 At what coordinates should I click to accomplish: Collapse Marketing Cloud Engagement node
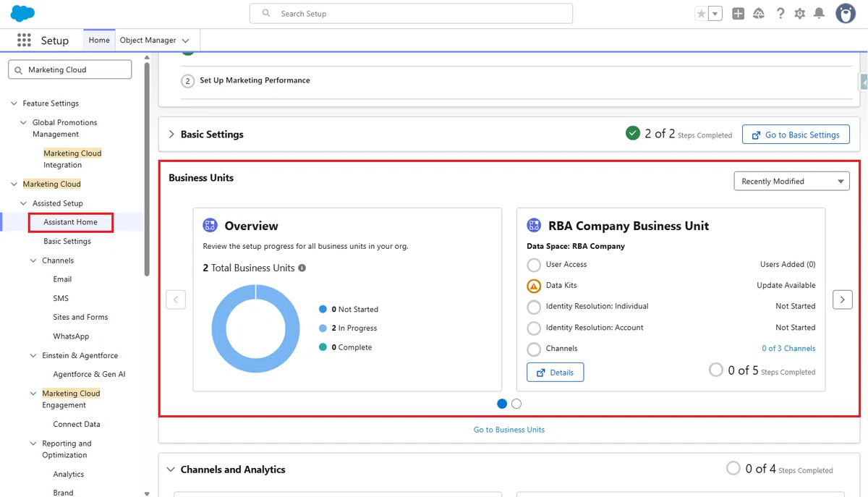(33, 394)
